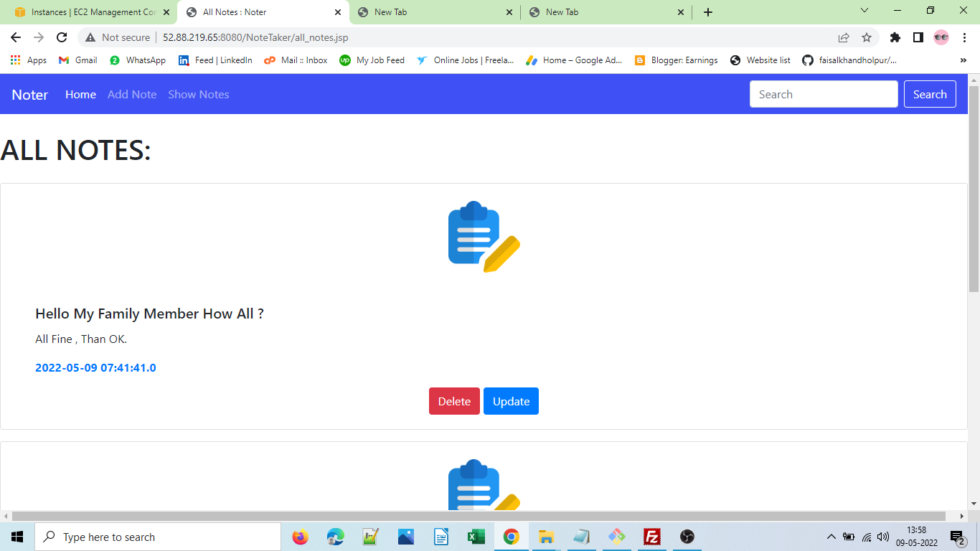Click the Windows taskbar search box
This screenshot has width=980, height=551.
(x=158, y=537)
